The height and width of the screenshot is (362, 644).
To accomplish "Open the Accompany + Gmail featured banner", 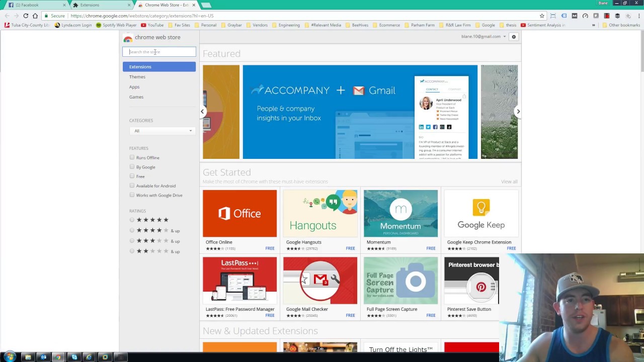I will (x=360, y=112).
